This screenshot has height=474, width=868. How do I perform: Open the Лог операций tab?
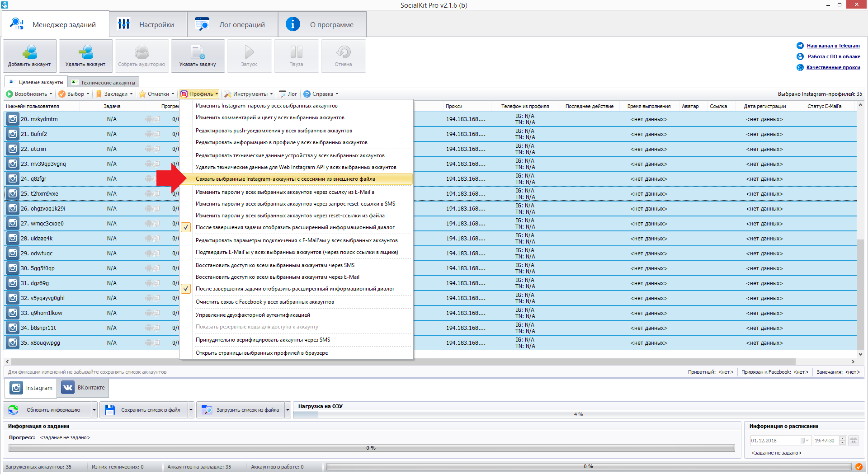[233, 24]
